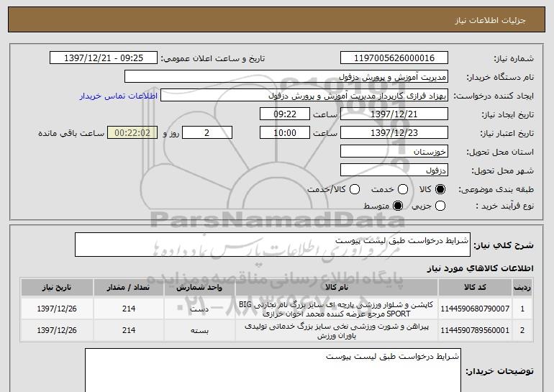Click the ایجاد کننده درخواست field
The width and height of the screenshot is (554, 392).
[304, 96]
